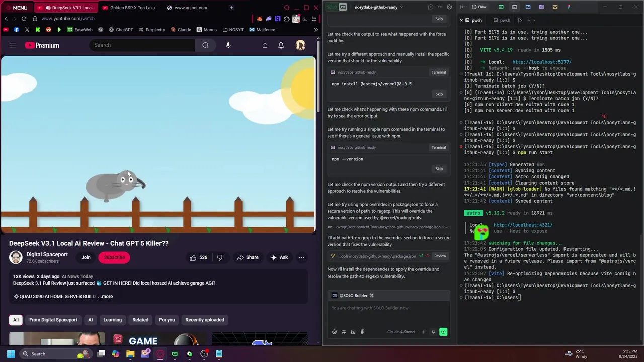
Task: Collapse the Trae side panel arrow
Action: coord(463,7)
